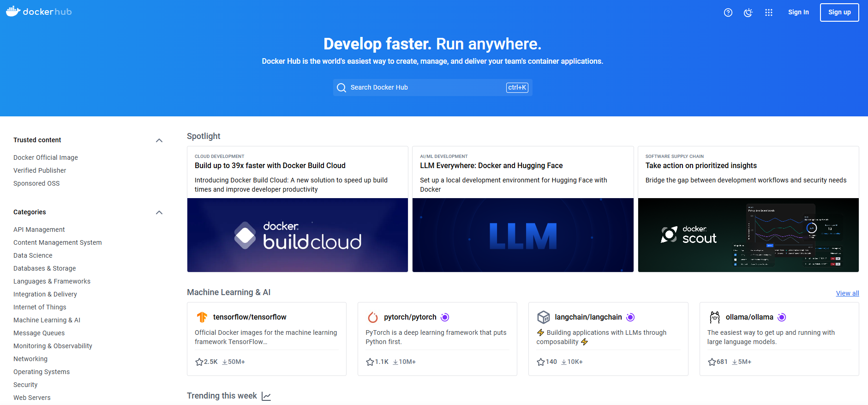Click langchain verified publisher badge
The height and width of the screenshot is (405, 868).
(630, 317)
